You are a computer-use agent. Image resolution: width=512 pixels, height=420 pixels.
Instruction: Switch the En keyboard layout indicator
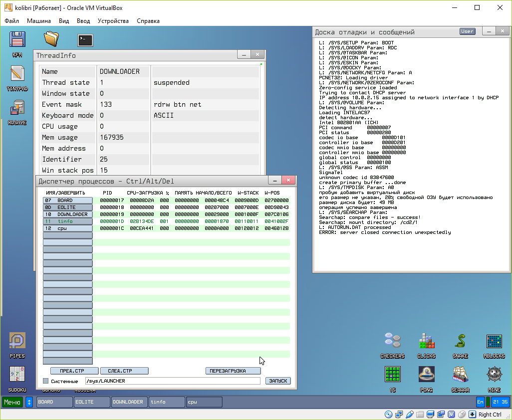(x=480, y=402)
